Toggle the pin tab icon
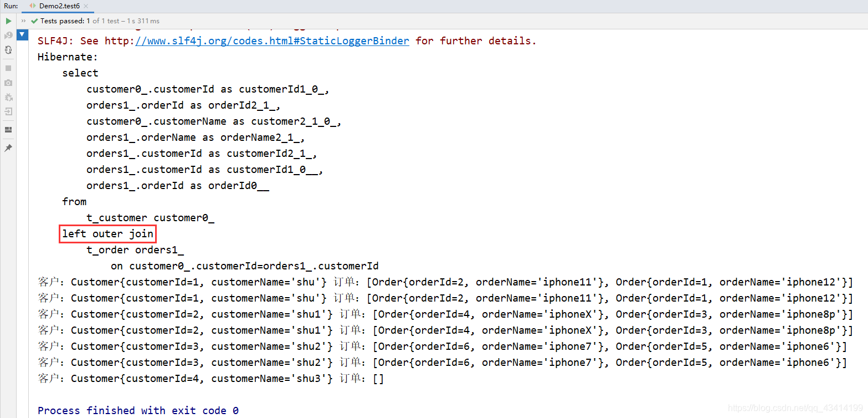 [x=8, y=148]
